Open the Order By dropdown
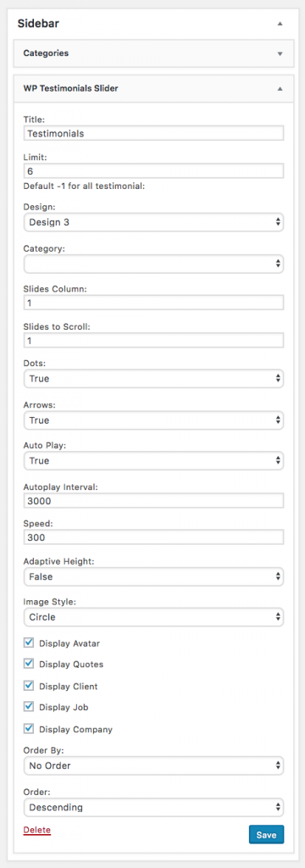The height and width of the screenshot is (868, 305). 154,766
